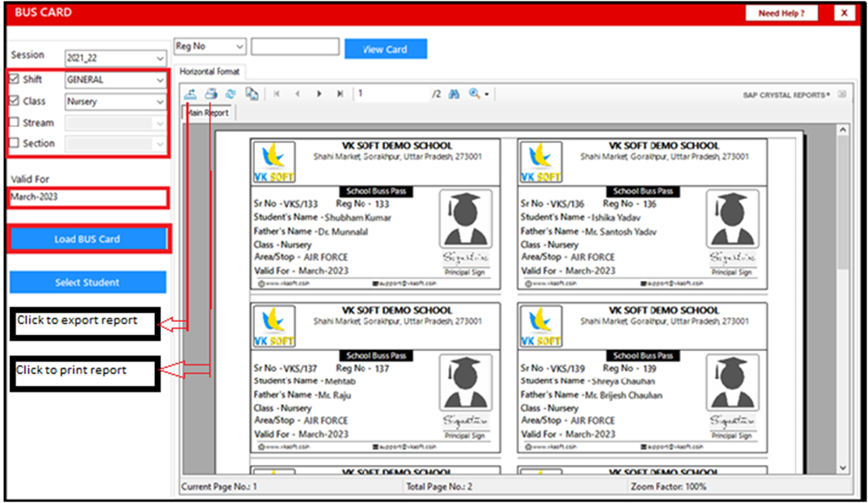Click the bus pass card of Shubham Kumar
This screenshot has width=868, height=503.
(x=376, y=214)
